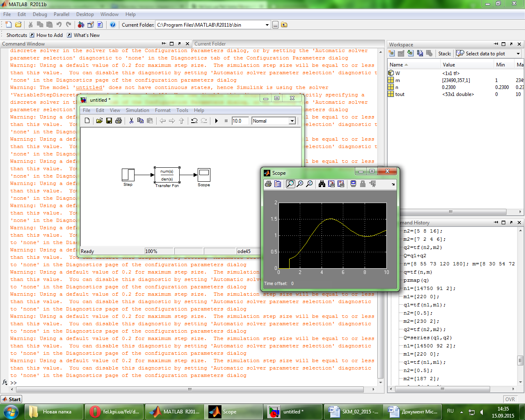The height and width of the screenshot is (420, 525).
Task: Click New script icon in MATLAB toolbar
Action: 8,25
